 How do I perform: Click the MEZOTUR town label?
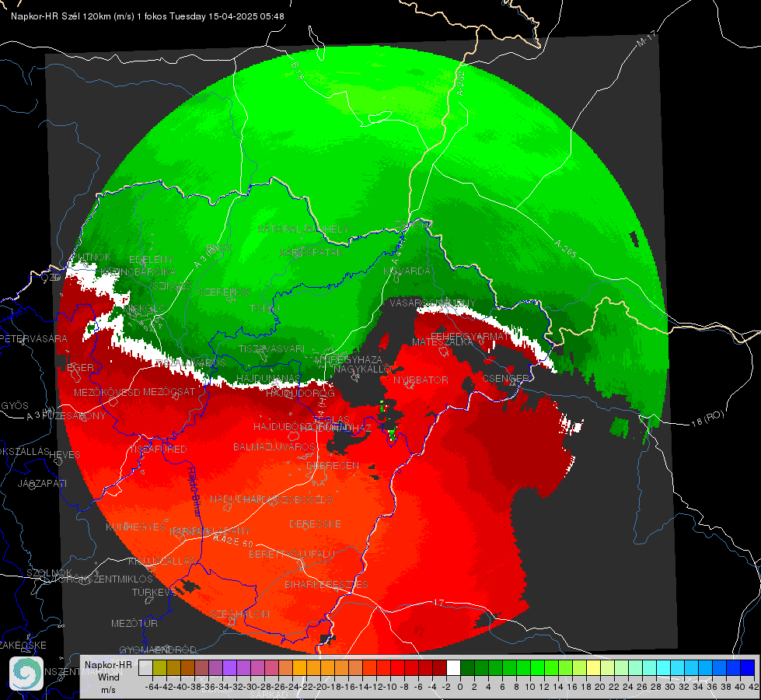(134, 623)
